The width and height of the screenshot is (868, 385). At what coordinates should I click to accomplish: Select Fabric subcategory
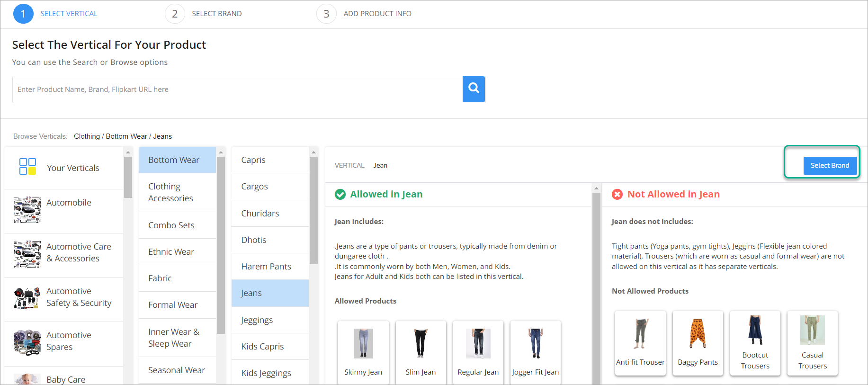[x=177, y=278]
